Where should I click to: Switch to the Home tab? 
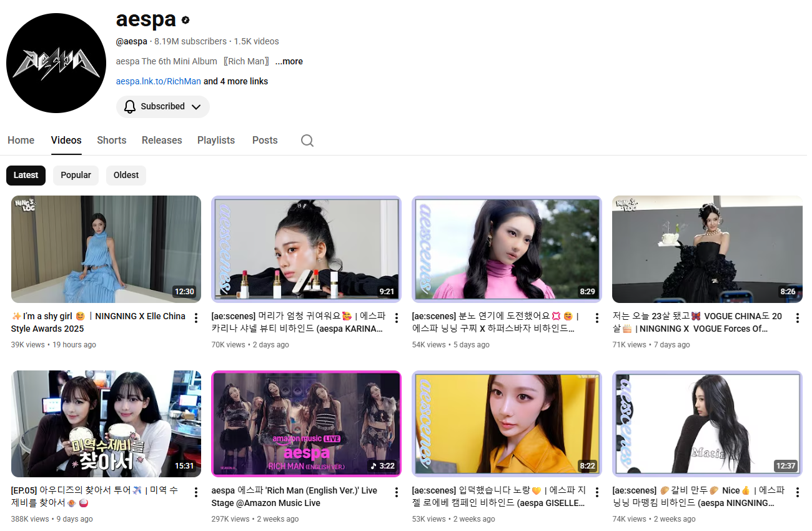click(x=21, y=141)
